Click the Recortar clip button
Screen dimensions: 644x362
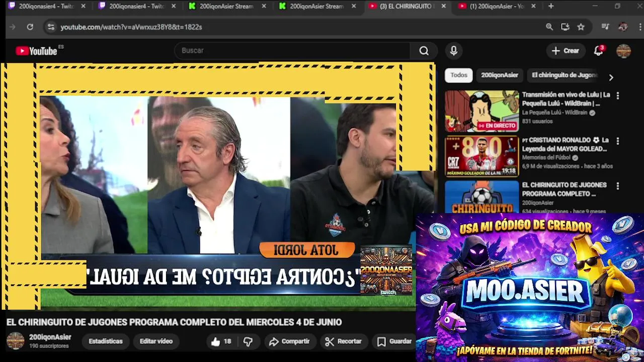pos(344,341)
